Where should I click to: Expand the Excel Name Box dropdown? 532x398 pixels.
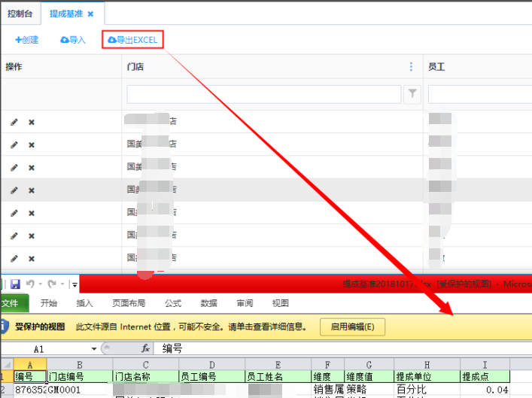click(94, 349)
